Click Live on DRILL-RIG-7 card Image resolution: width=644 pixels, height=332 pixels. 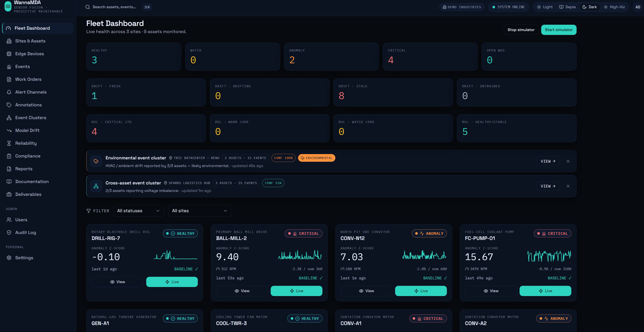click(x=172, y=282)
